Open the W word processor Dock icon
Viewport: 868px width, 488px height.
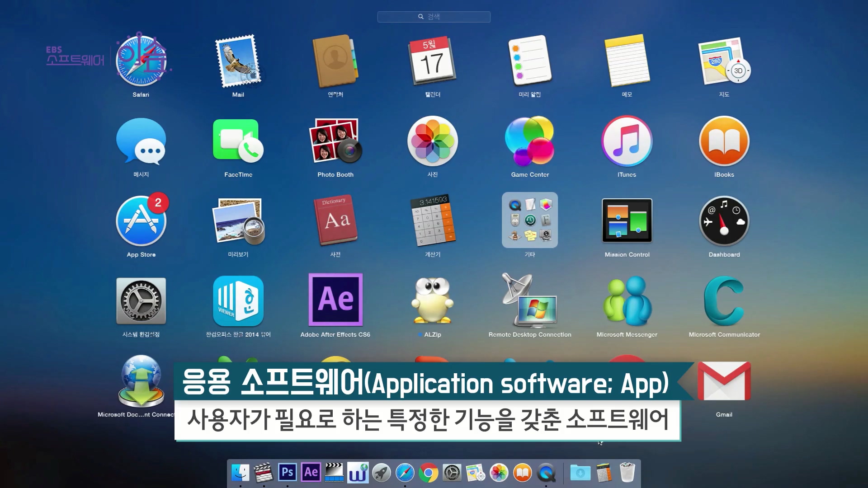tap(358, 473)
